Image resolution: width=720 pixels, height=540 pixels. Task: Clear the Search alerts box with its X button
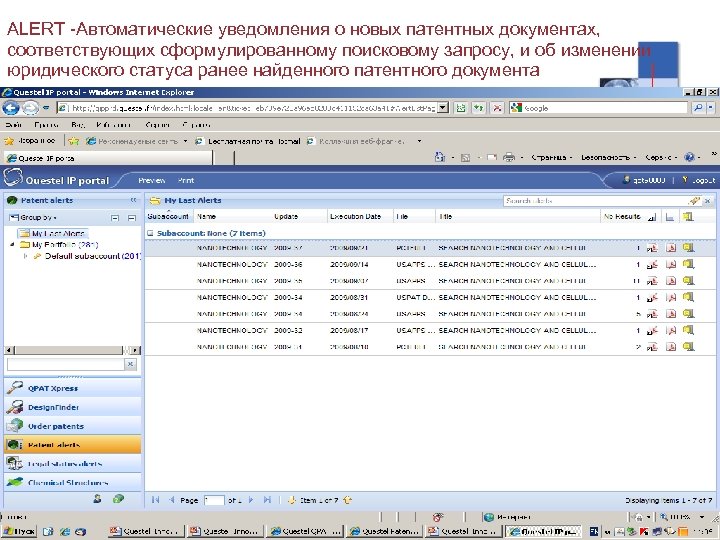pyautogui.click(x=708, y=201)
